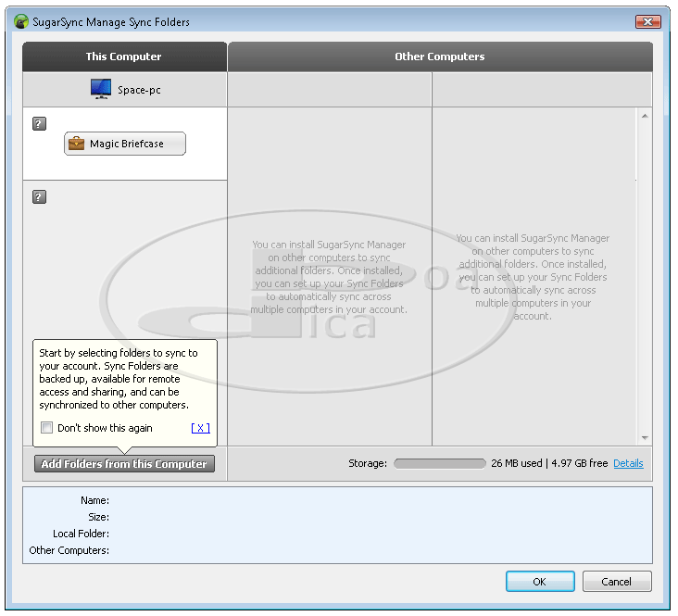Image resolution: width=678 pixels, height=616 pixels.
Task: Confirm with the OK button
Action: pyautogui.click(x=540, y=582)
